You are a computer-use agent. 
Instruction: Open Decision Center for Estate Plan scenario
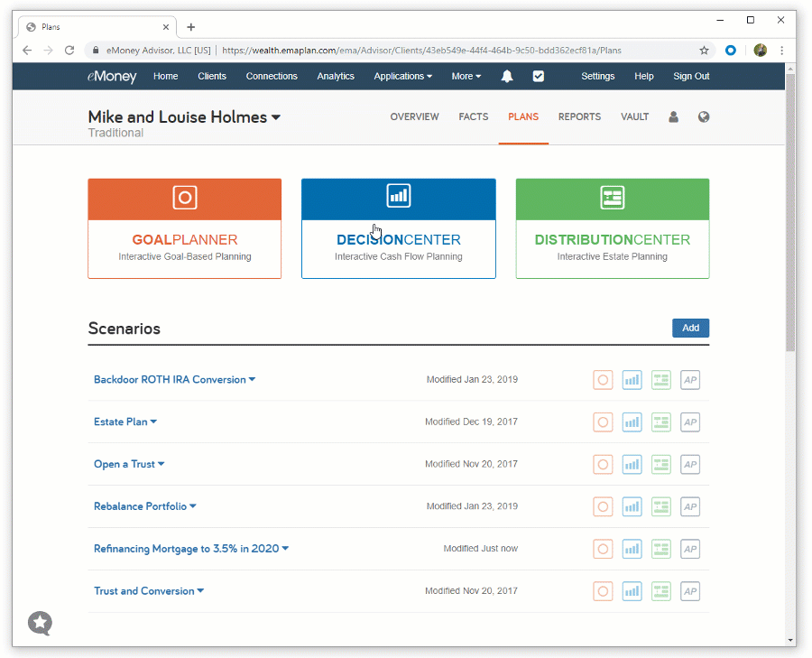coord(632,422)
